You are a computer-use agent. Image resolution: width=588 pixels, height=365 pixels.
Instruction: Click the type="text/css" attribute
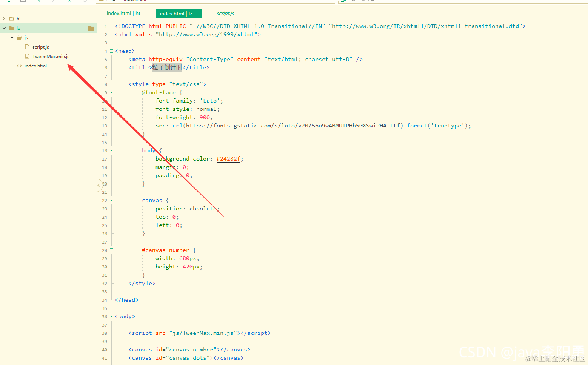pos(177,84)
